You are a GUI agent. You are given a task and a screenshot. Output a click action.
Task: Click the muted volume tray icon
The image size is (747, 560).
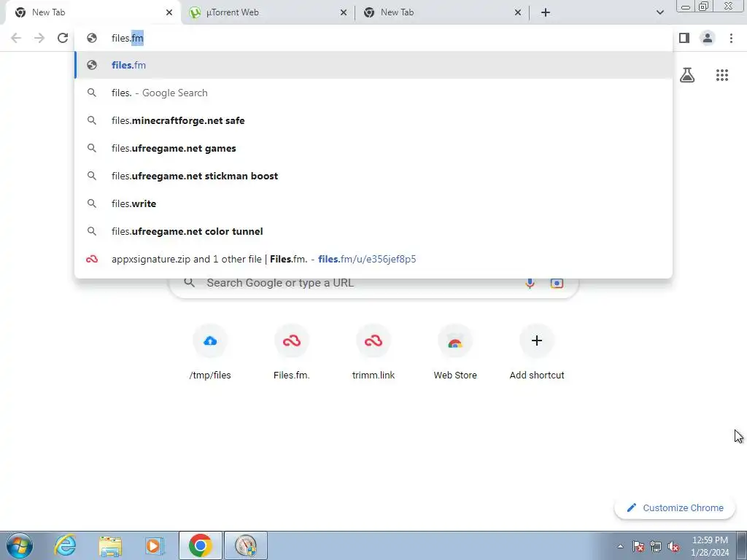tap(673, 546)
